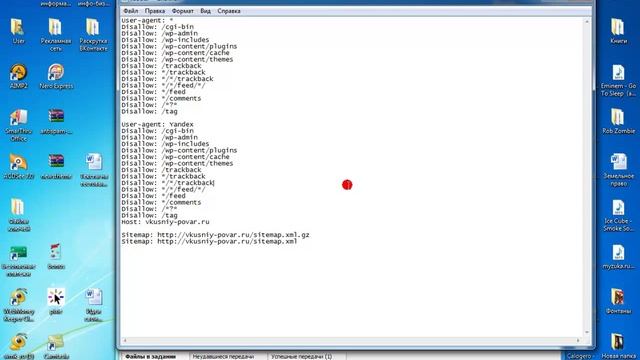Image resolution: width=640 pixels, height=360 pixels.
Task: Click the horizontal scrollbar right arrow in Notepad
Action: point(578,340)
